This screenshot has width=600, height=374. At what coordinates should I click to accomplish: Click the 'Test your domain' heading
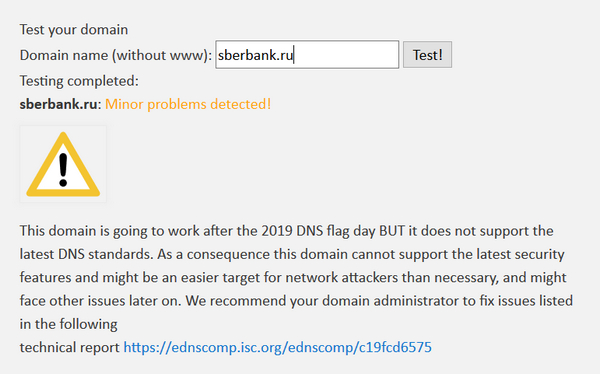click(74, 29)
